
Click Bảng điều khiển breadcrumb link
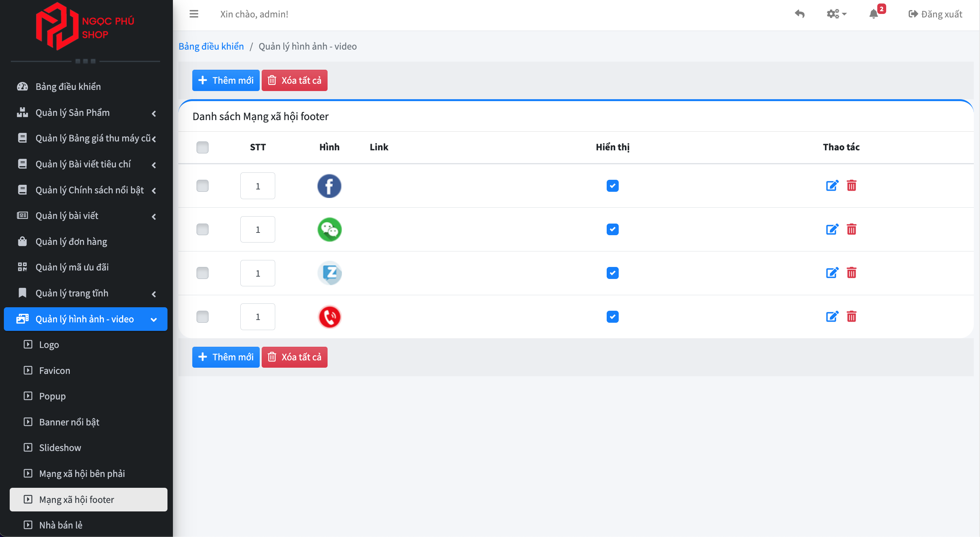point(211,46)
